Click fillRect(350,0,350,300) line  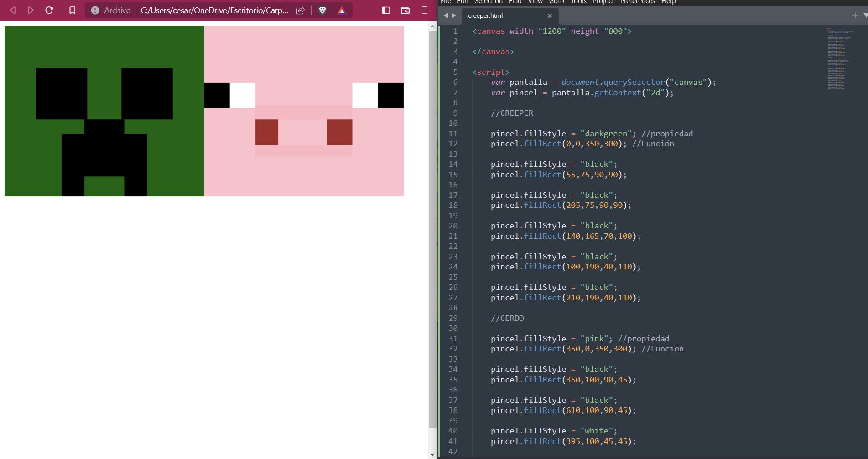tap(563, 349)
